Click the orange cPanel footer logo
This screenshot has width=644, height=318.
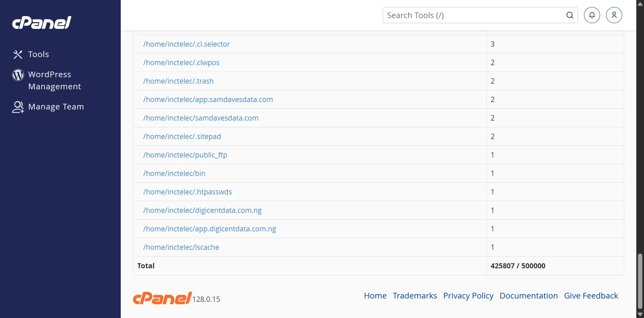pyautogui.click(x=162, y=298)
